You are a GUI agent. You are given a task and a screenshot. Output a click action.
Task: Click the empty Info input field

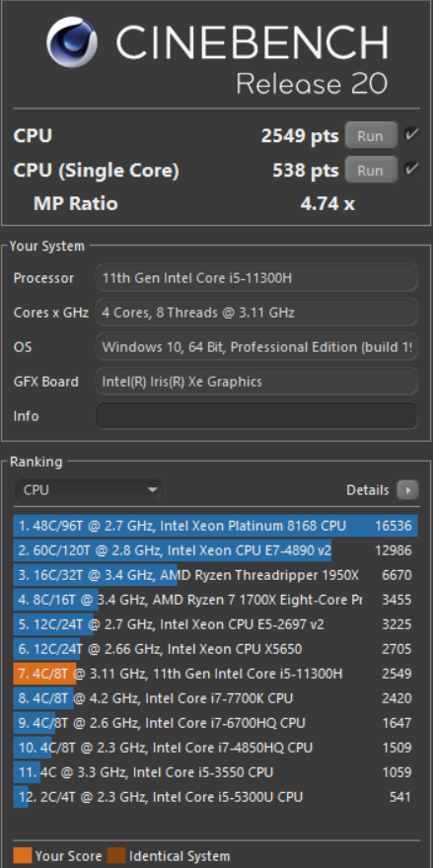click(256, 415)
